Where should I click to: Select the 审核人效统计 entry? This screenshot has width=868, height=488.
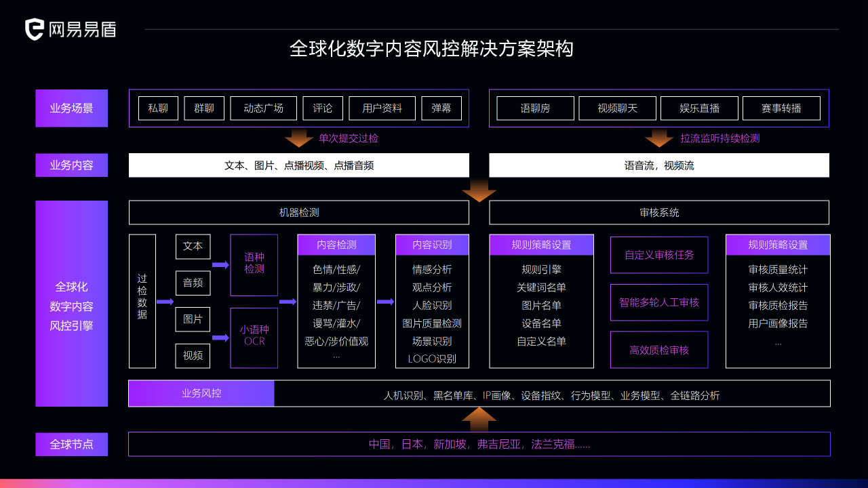[778, 287]
